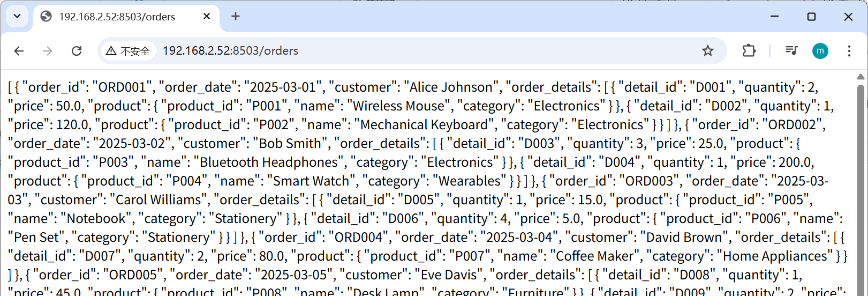The width and height of the screenshot is (868, 296).
Task: Click the text "ORD002"
Action: pyautogui.click(x=792, y=124)
